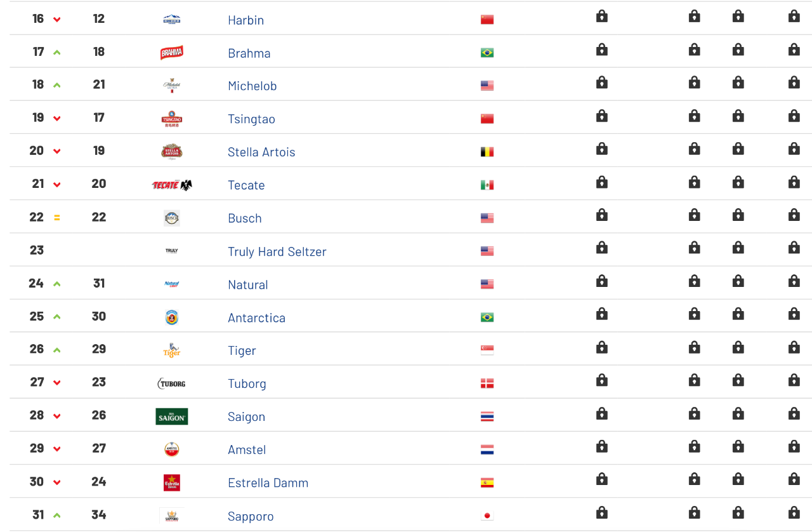Click the Belgium flag in Stella Artois row
Image resolution: width=812 pixels, height=532 pixels.
coord(487,152)
